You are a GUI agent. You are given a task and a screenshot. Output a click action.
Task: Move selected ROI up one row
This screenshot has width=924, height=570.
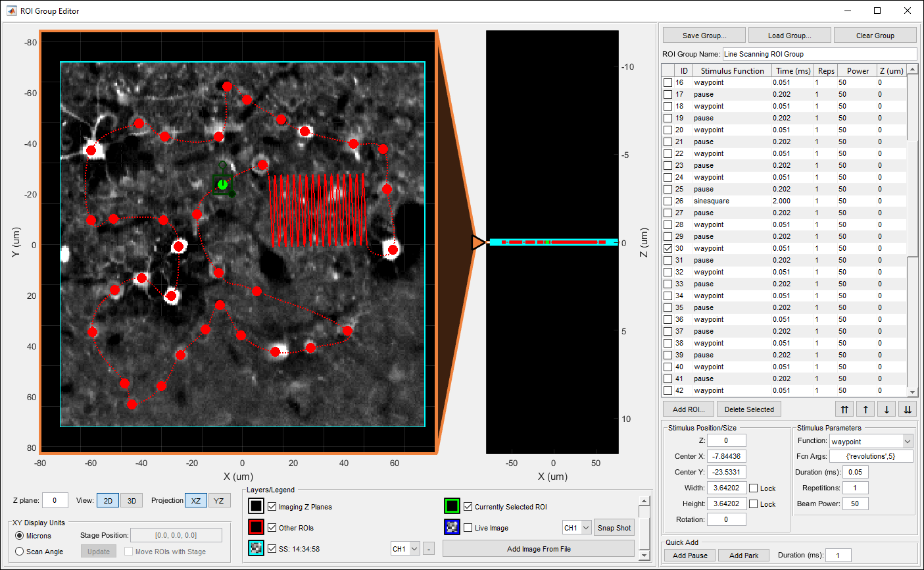pyautogui.click(x=865, y=409)
